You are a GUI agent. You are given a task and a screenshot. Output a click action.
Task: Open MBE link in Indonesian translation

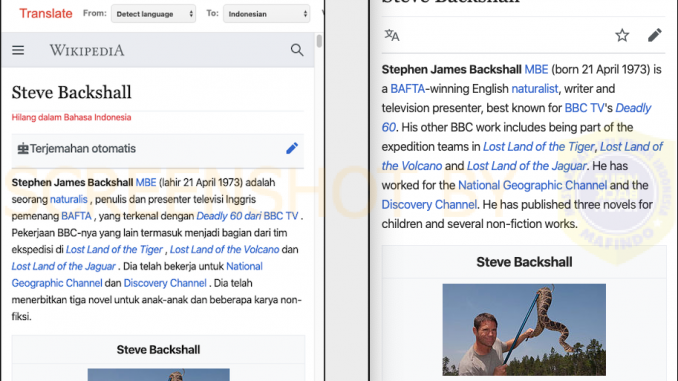(x=146, y=182)
